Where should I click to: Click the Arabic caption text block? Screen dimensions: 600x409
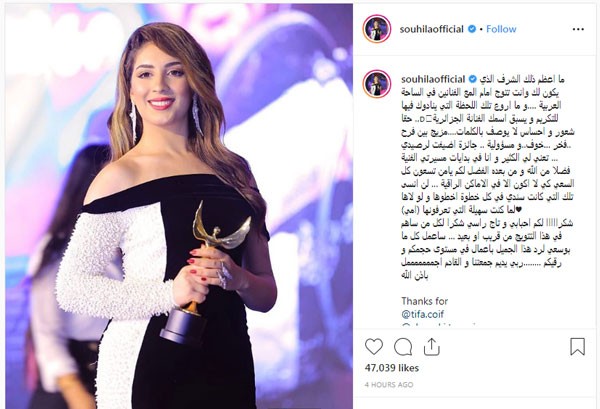coord(488,178)
